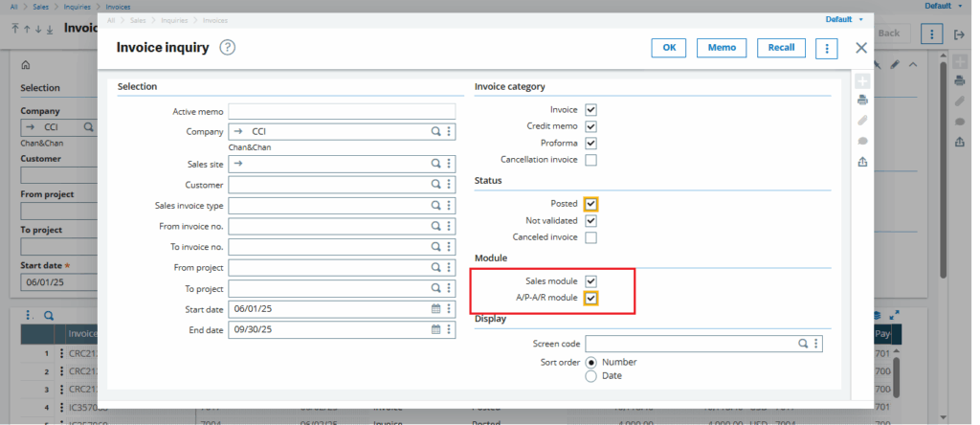Go to All breadcrumb in background

[13, 7]
